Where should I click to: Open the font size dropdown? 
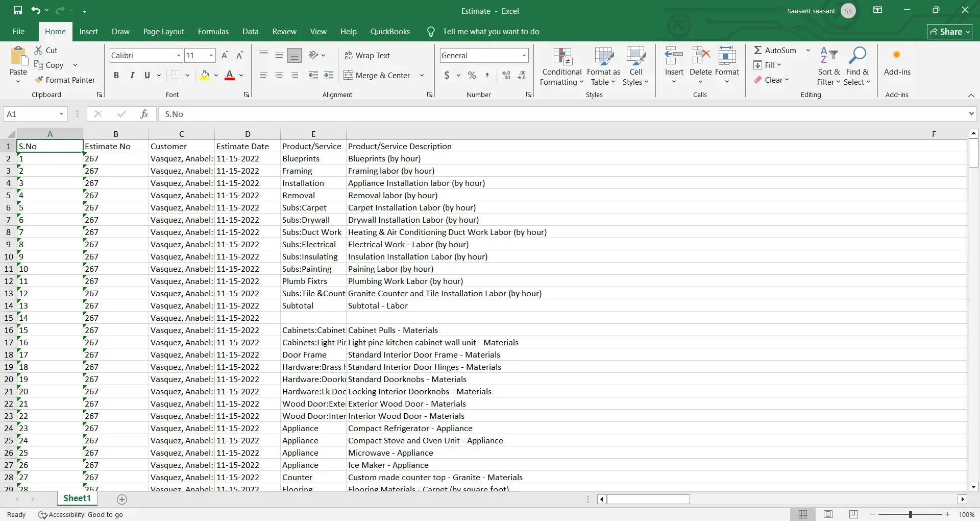(211, 55)
